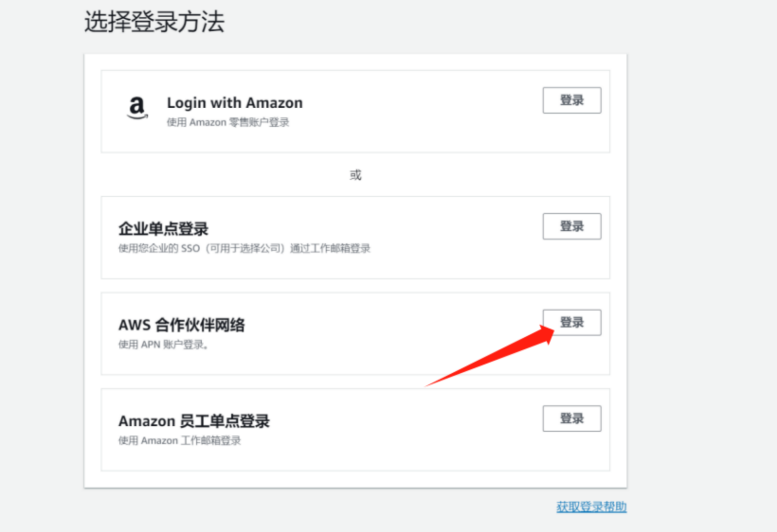Select the Amazon 员工单点登录 heading
The height and width of the screenshot is (532, 777).
[194, 421]
